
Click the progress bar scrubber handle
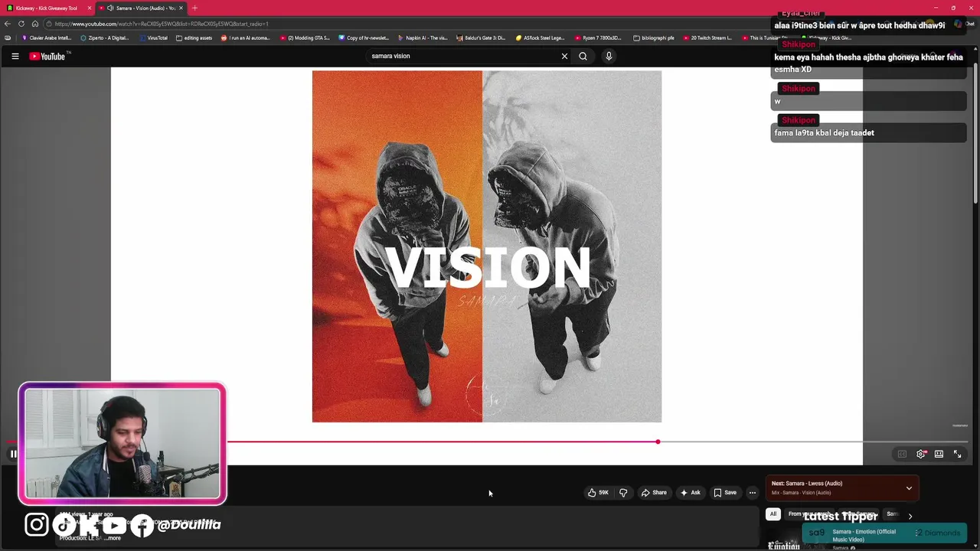[658, 442]
